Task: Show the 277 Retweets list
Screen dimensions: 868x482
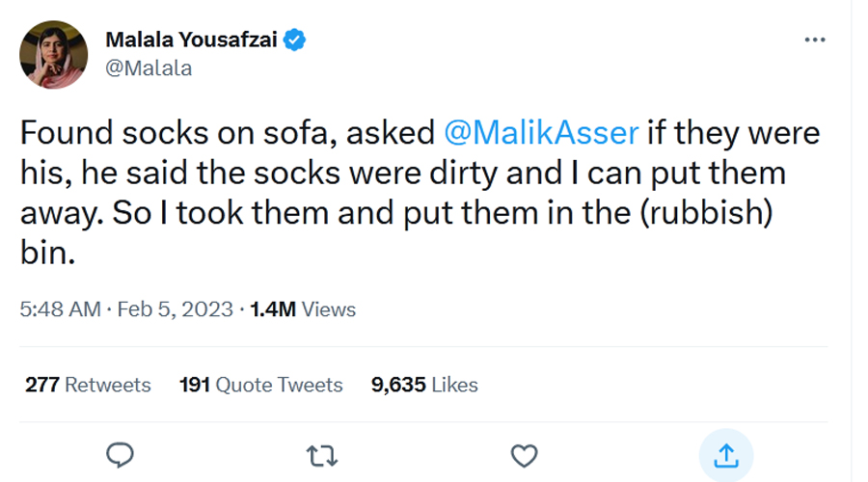Action: tap(88, 385)
